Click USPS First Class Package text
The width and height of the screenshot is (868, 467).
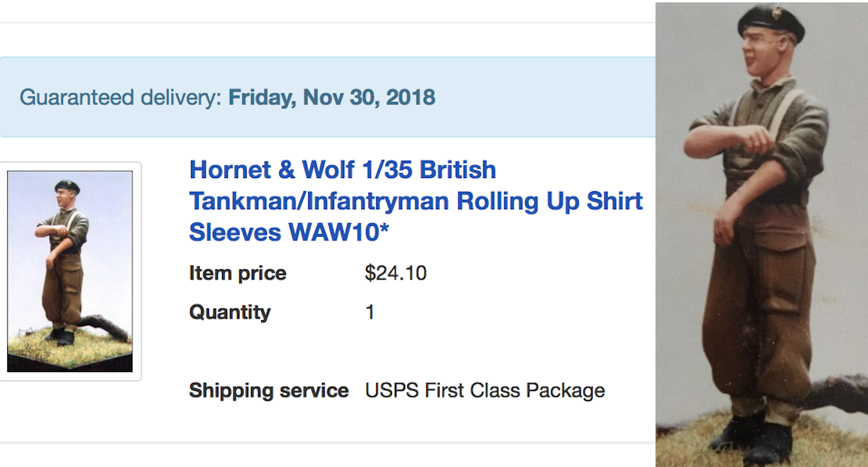coord(485,391)
